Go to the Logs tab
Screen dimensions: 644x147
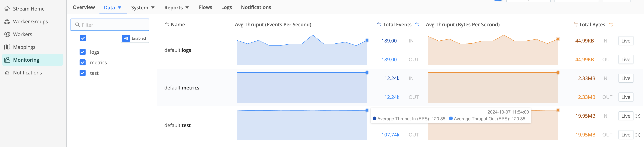pos(226,7)
